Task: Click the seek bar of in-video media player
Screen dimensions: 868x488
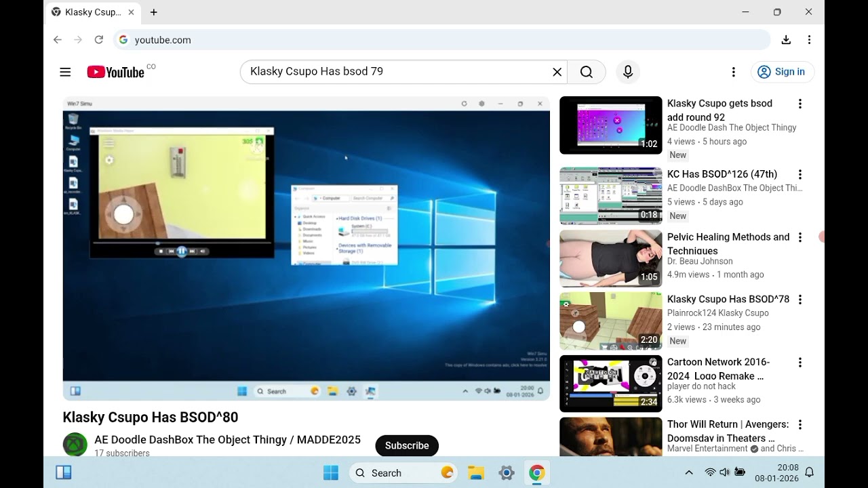Action: click(x=182, y=242)
